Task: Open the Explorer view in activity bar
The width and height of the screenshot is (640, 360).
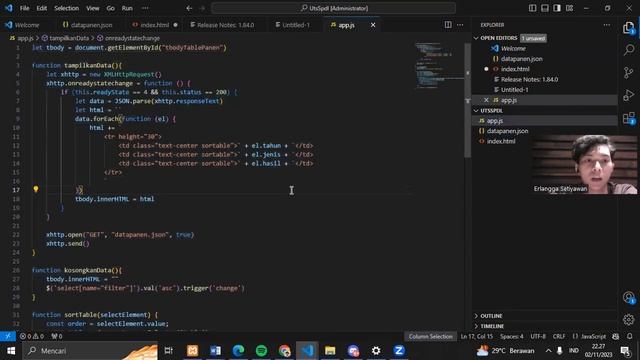Action: click(x=629, y=28)
